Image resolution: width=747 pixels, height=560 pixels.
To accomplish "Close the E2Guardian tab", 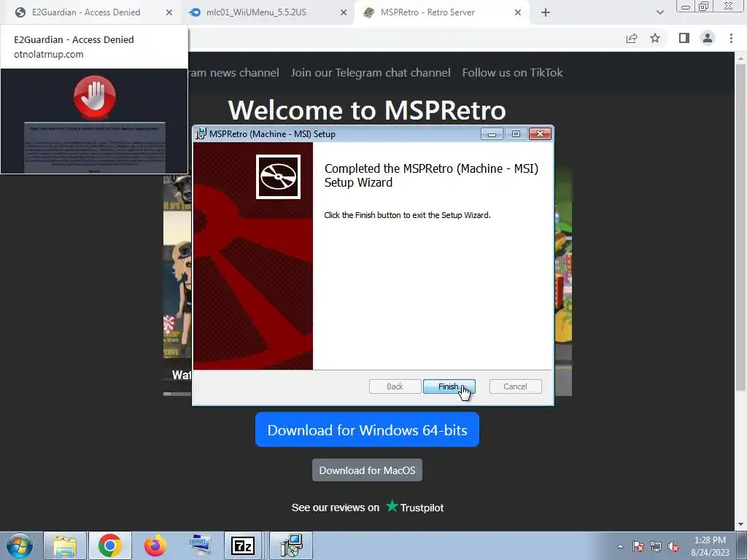I will coord(169,12).
